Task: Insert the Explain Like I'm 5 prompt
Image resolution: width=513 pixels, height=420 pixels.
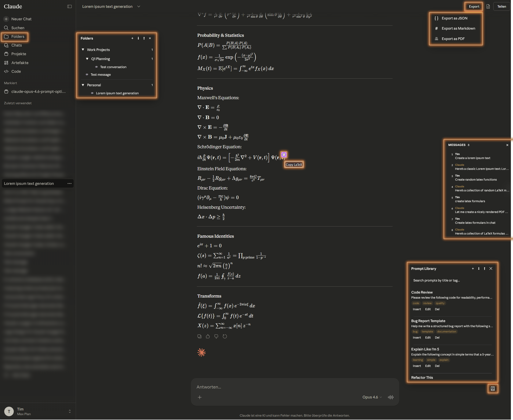Action: 417,366
